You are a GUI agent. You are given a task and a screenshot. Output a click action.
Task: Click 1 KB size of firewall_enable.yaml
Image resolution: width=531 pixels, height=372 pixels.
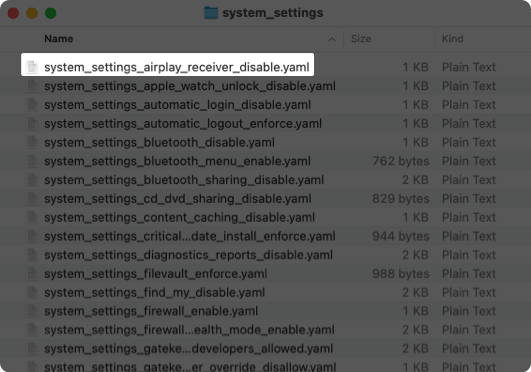(415, 311)
